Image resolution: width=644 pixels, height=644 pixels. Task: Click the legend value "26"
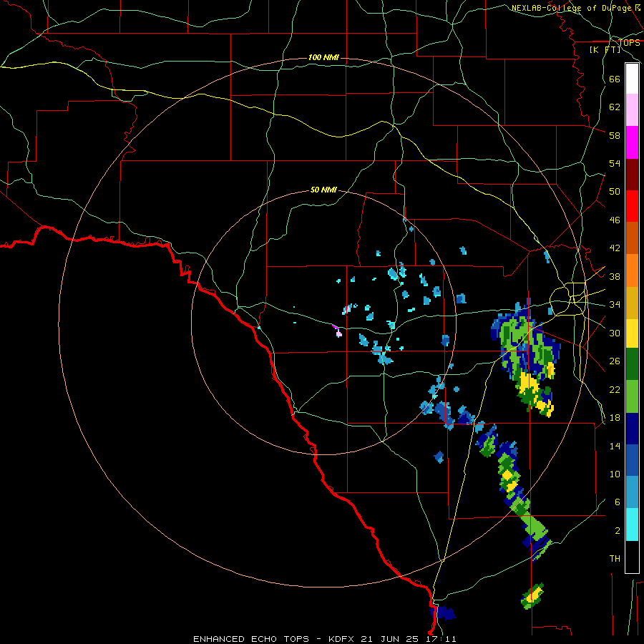click(x=615, y=361)
